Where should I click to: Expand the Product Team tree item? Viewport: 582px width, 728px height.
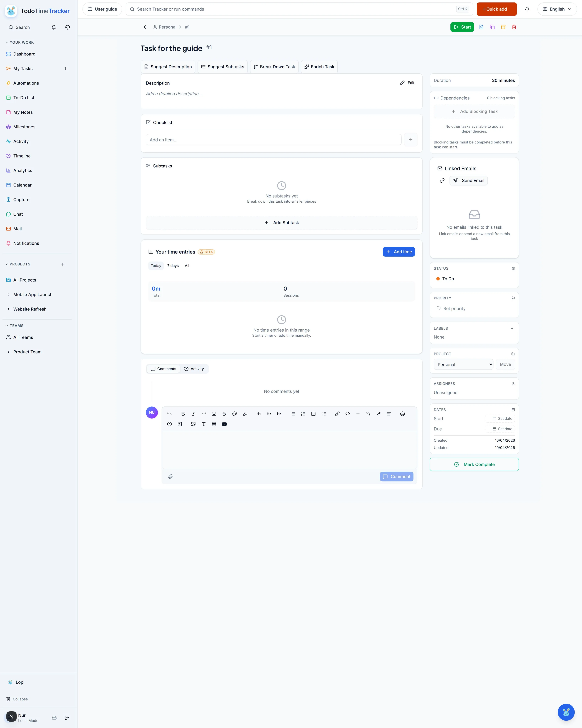[8, 352]
